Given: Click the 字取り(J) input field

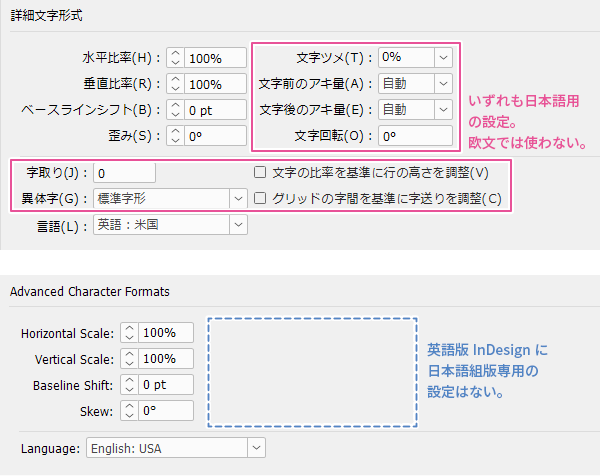Looking at the screenshot, I should (x=124, y=172).
